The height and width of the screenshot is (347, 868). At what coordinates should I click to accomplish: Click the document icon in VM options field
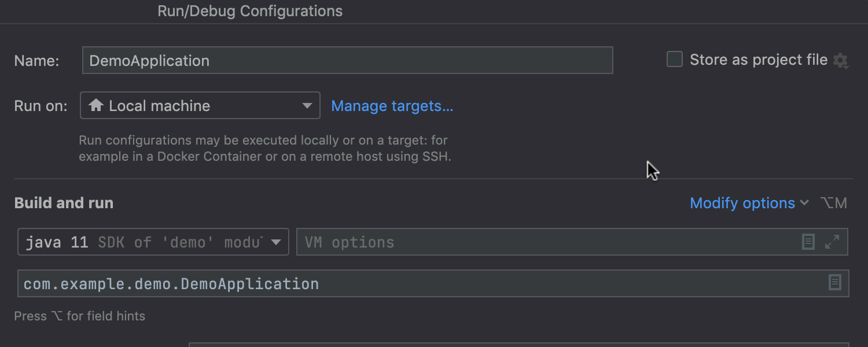[x=808, y=242]
